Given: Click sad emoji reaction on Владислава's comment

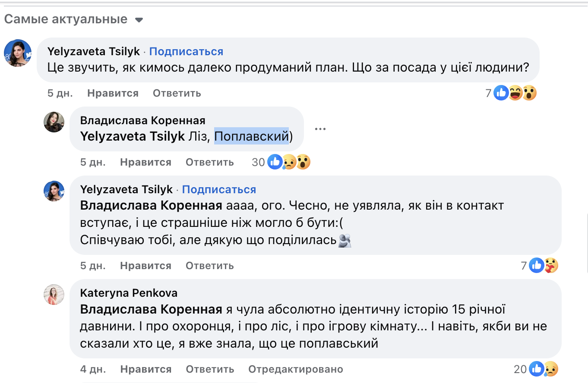Looking at the screenshot, I should (289, 162).
